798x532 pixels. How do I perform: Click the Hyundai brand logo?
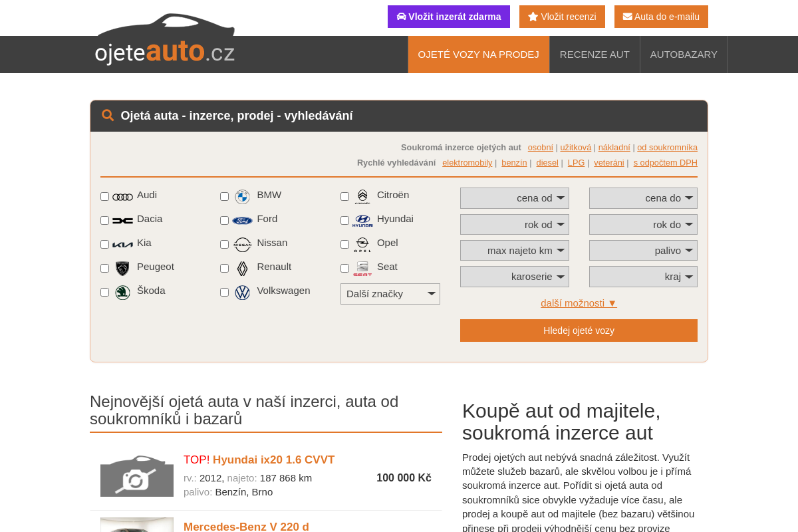coord(362,220)
